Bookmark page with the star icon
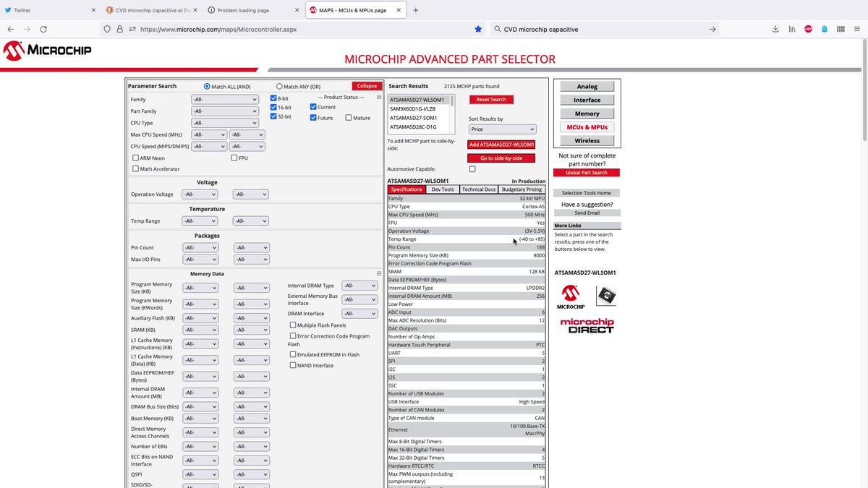Viewport: 868px width, 488px height. pos(478,29)
